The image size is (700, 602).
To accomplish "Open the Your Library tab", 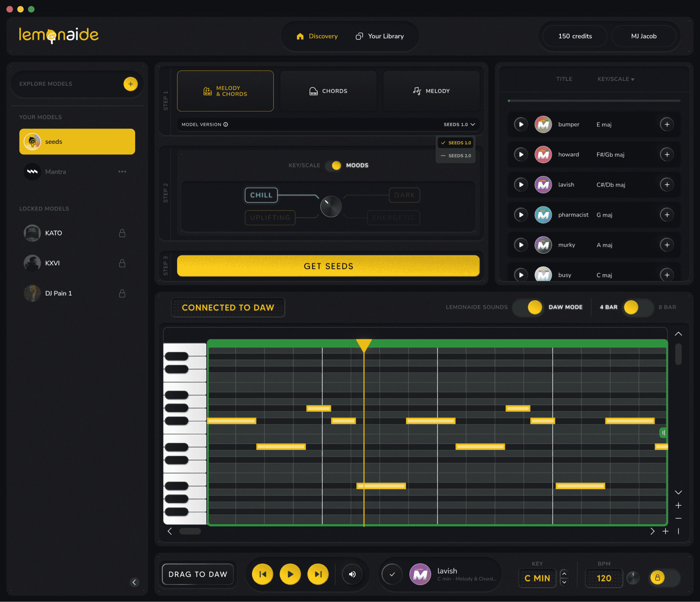I will coord(380,36).
